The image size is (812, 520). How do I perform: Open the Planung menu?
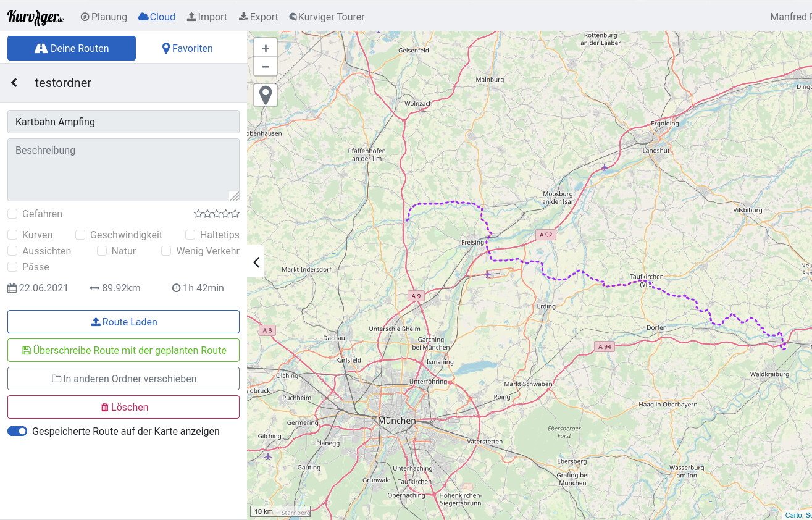(104, 17)
